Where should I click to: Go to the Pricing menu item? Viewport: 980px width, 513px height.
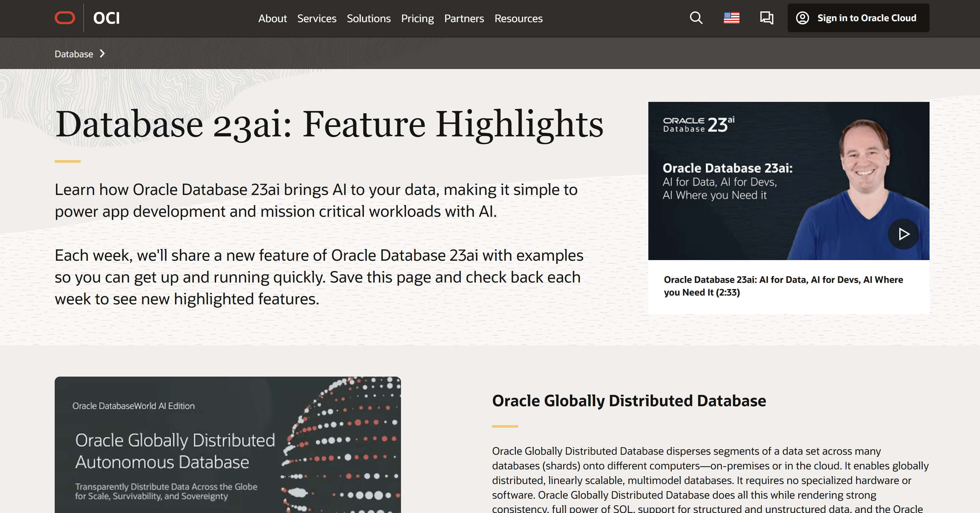[417, 18]
